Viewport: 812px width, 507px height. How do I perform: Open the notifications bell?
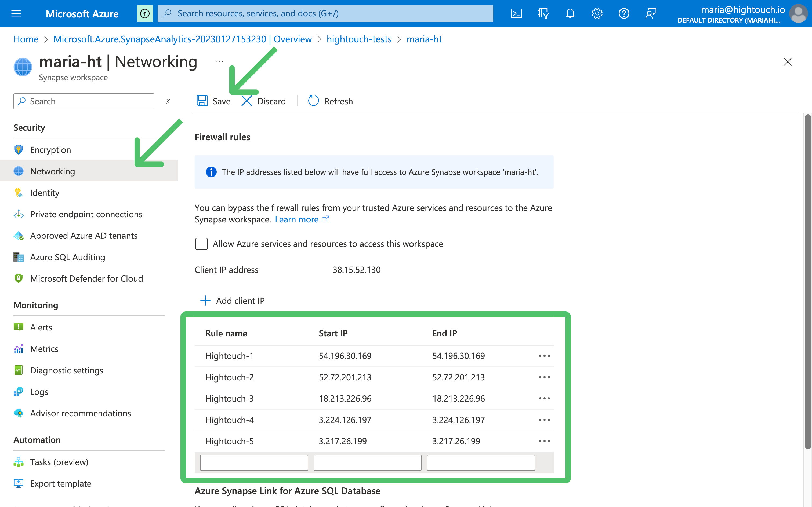570,13
